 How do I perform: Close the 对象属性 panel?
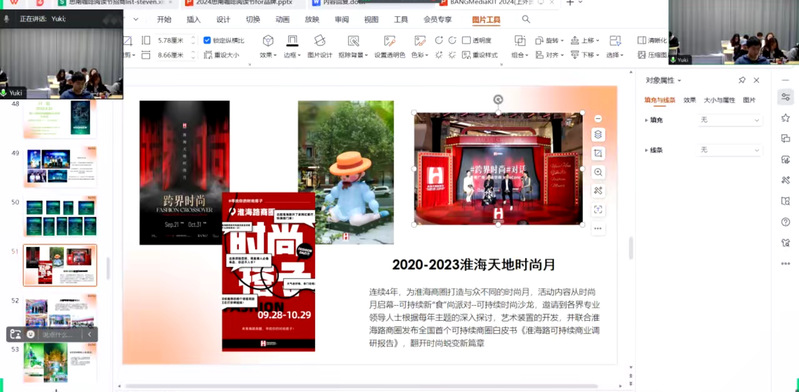pyautogui.click(x=757, y=80)
